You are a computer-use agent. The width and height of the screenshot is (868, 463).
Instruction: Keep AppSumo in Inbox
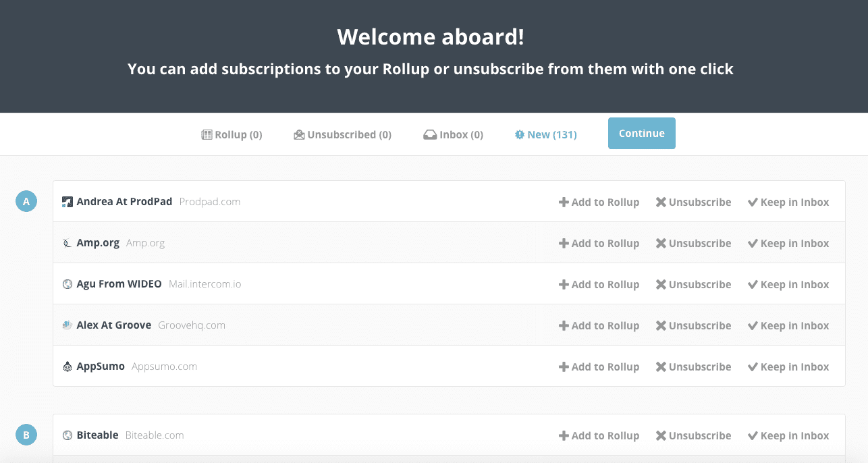tap(788, 366)
